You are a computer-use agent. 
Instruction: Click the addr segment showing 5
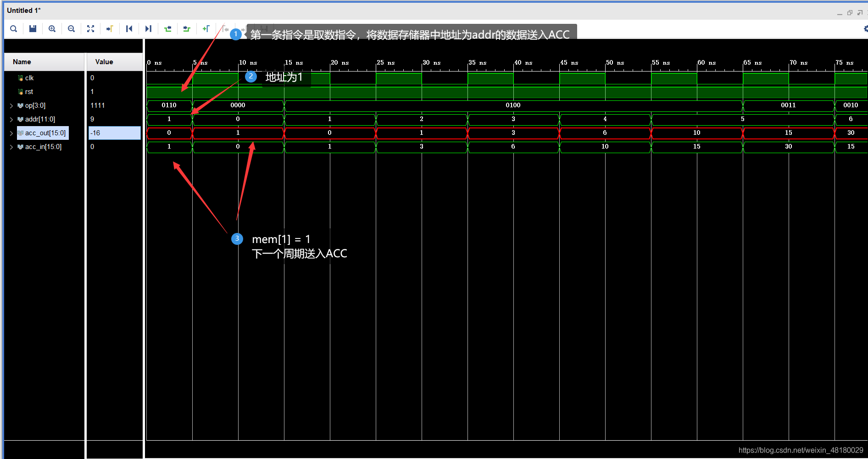coord(743,119)
